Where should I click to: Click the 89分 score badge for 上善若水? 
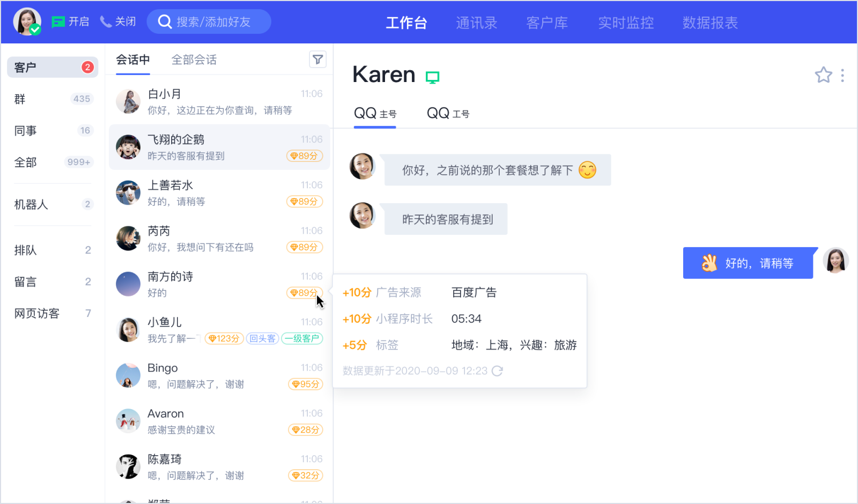tap(305, 202)
